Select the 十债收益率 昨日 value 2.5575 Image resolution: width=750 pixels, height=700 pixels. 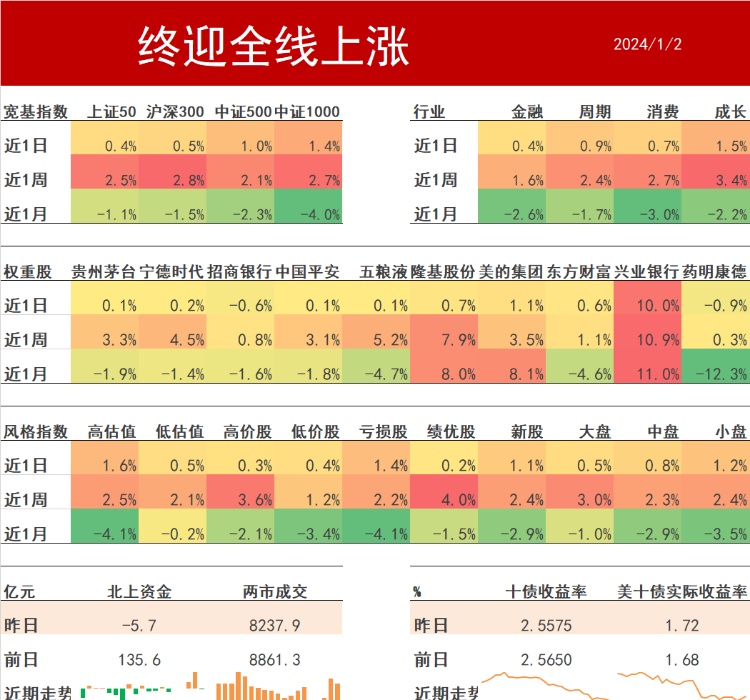(547, 626)
